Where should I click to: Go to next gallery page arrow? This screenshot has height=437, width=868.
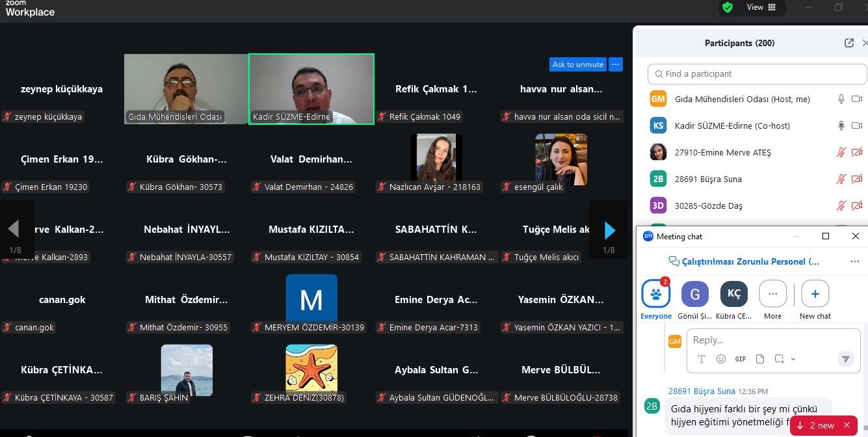pyautogui.click(x=609, y=230)
